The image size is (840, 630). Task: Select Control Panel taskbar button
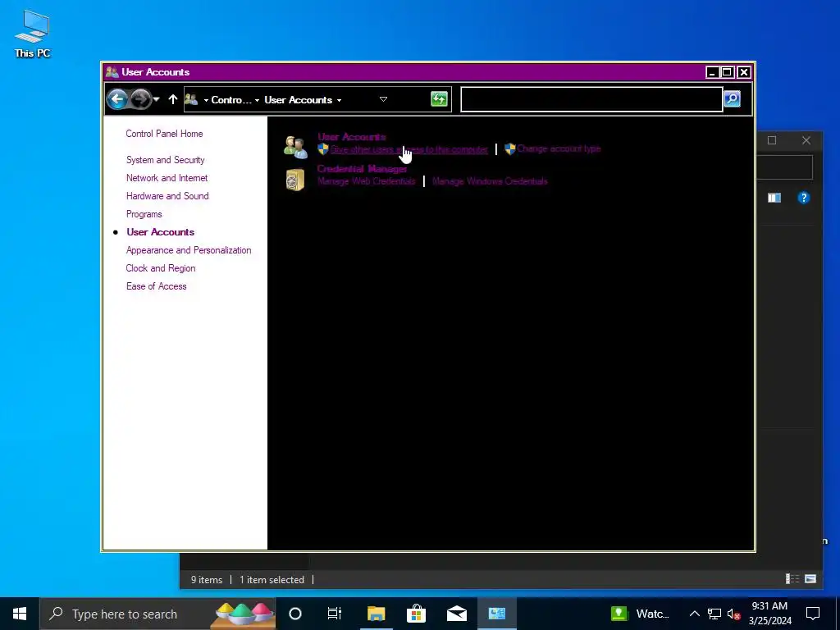click(496, 614)
